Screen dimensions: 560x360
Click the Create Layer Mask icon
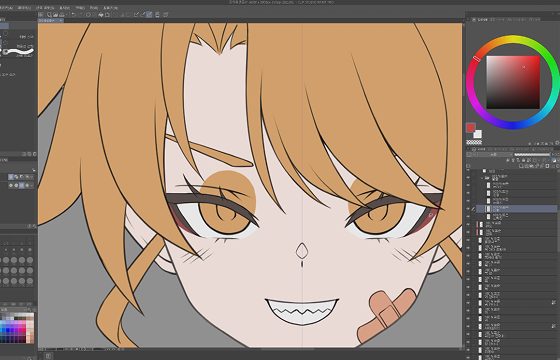tap(547, 166)
